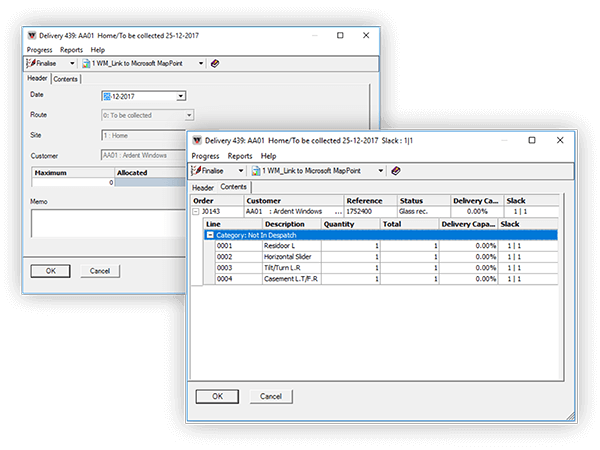Open Reports menu in front window

click(x=240, y=156)
